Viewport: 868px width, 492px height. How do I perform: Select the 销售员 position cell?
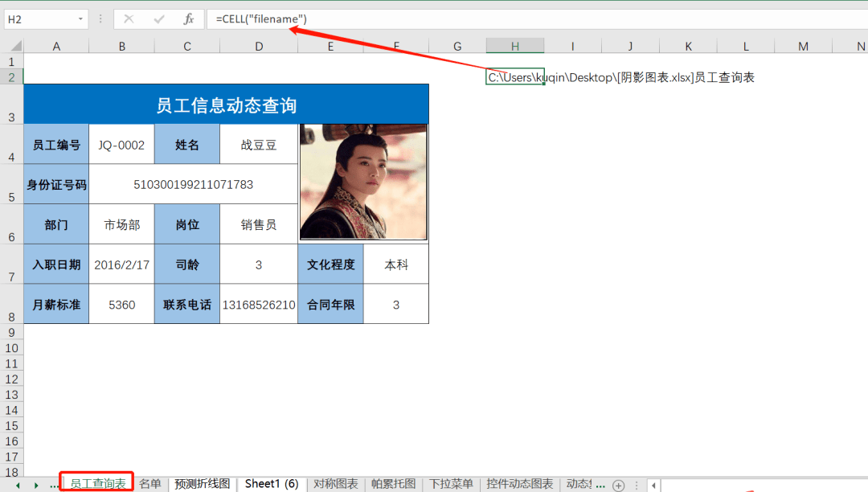pyautogui.click(x=259, y=224)
